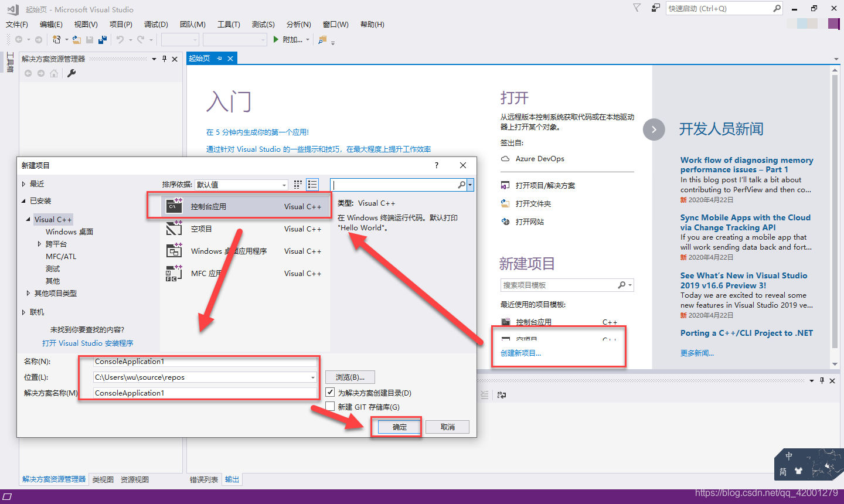This screenshot has height=504, width=844.
Task: Uncheck 为解决方案创建目录(D)
Action: tap(330, 393)
